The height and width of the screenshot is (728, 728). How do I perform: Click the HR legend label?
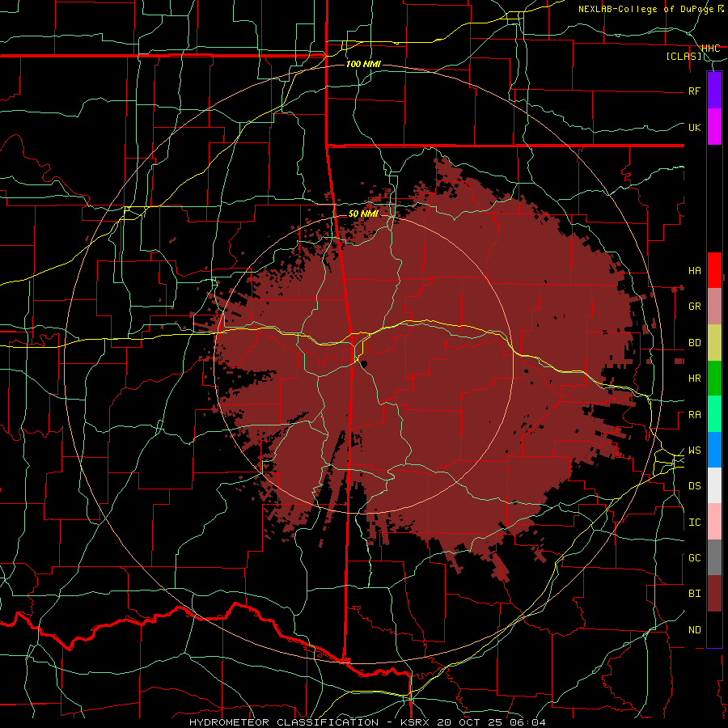pyautogui.click(x=695, y=379)
